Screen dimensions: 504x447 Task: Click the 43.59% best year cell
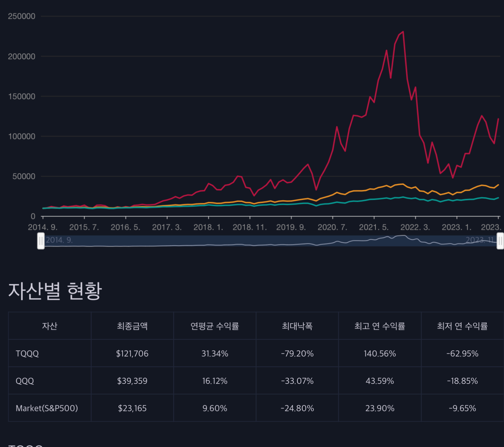click(x=380, y=381)
